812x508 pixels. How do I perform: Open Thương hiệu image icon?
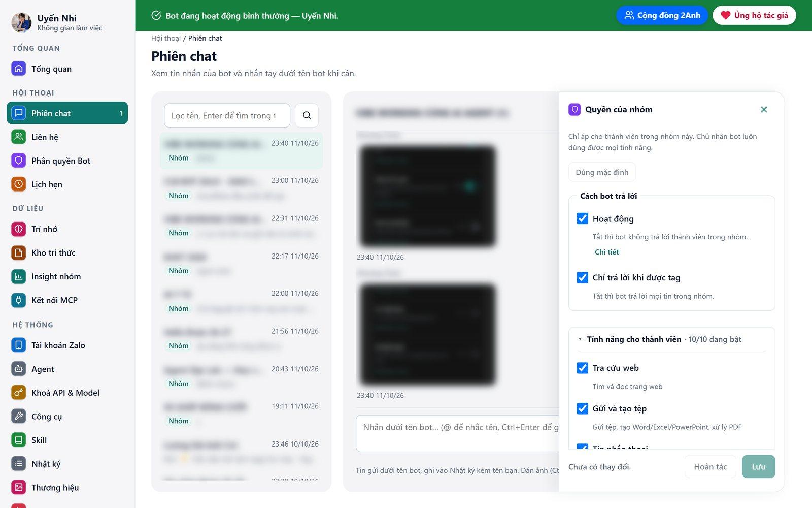(x=19, y=488)
